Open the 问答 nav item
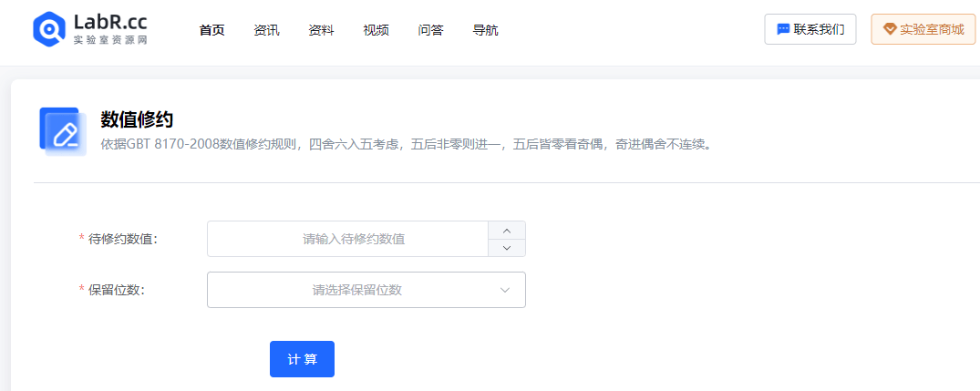980x391 pixels. (x=430, y=30)
